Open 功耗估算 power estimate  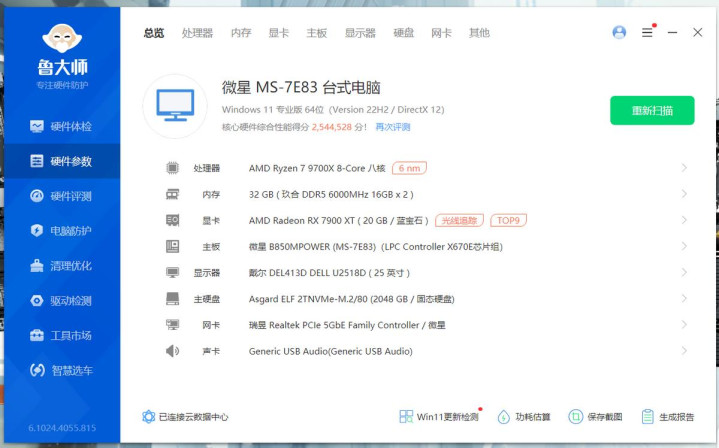[524, 417]
